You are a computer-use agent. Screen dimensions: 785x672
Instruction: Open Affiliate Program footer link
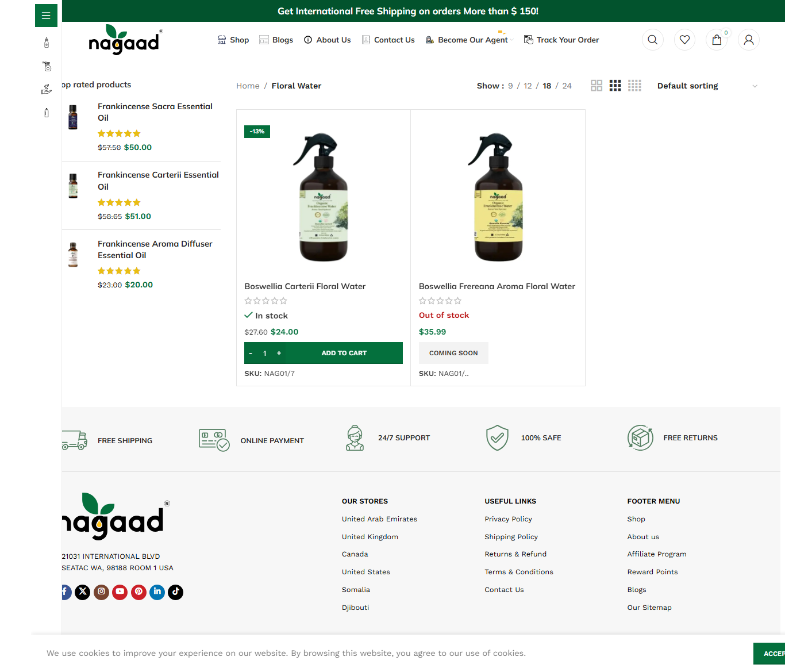tap(657, 554)
